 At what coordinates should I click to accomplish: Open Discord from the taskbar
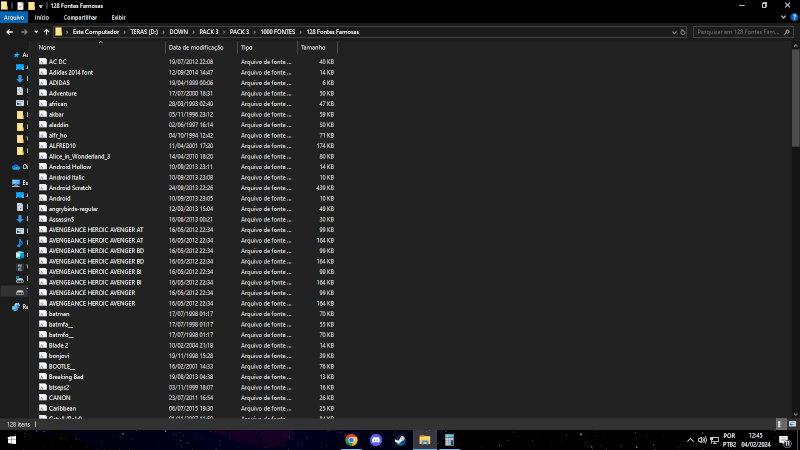click(x=376, y=439)
